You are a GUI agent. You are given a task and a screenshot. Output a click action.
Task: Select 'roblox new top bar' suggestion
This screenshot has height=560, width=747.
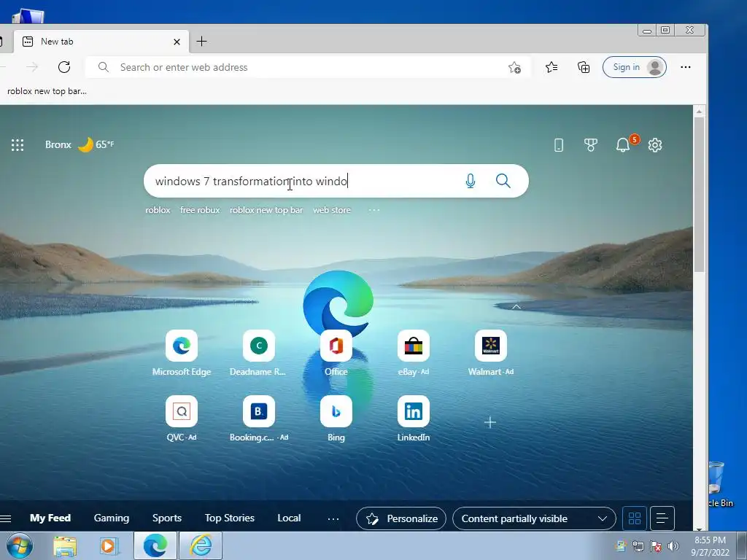click(266, 210)
